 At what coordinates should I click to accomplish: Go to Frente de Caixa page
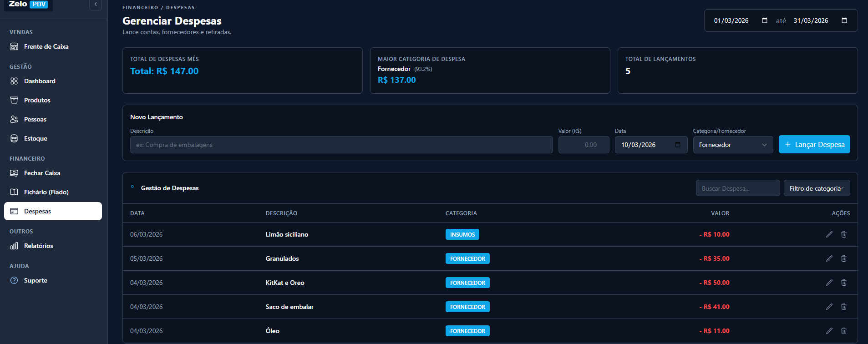[x=46, y=46]
